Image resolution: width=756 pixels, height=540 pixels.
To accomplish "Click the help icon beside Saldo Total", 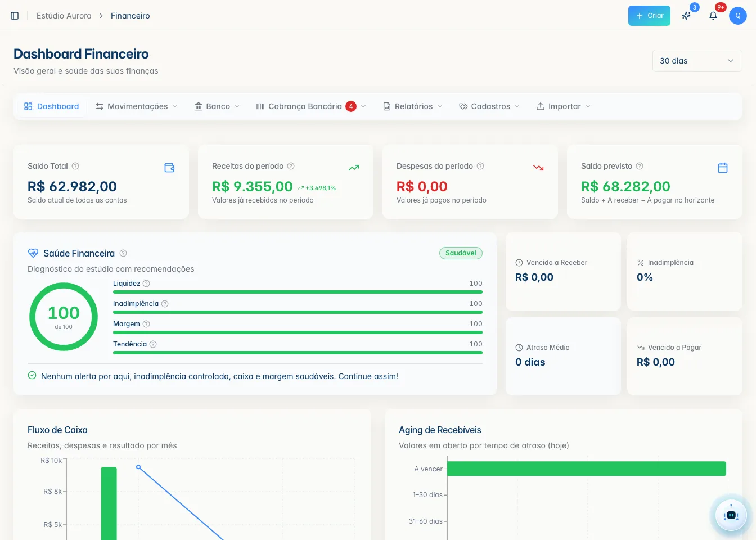I will 75,166.
